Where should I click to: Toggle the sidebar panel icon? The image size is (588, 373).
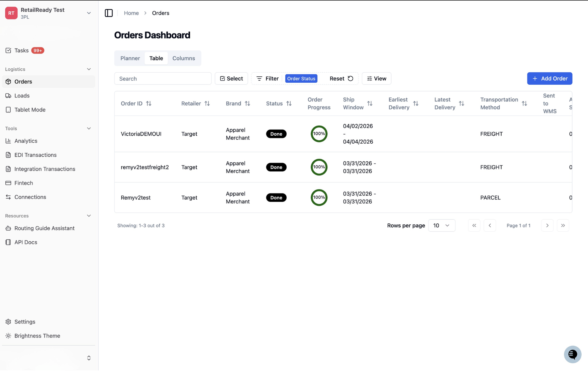[x=109, y=13]
